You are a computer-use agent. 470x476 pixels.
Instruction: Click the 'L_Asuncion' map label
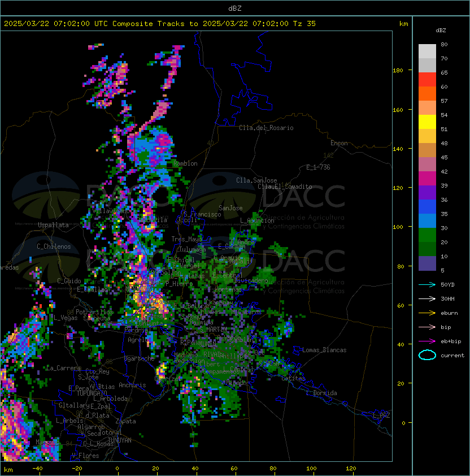click(257, 220)
